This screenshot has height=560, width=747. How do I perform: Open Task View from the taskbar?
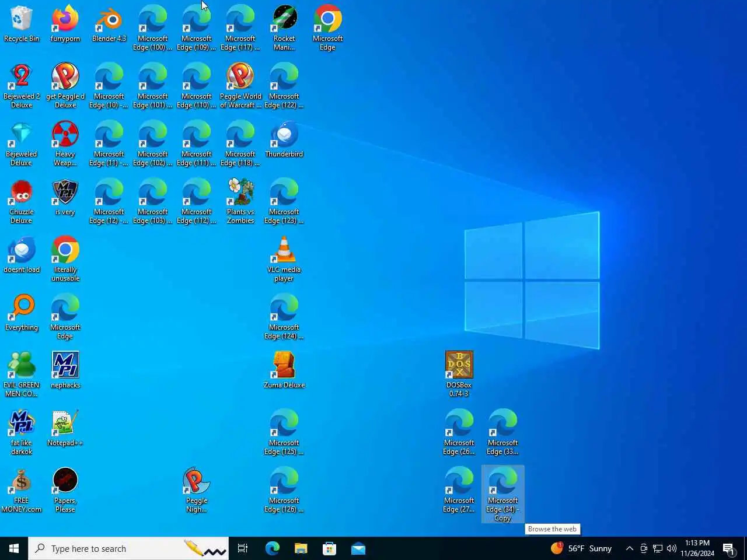pyautogui.click(x=243, y=548)
